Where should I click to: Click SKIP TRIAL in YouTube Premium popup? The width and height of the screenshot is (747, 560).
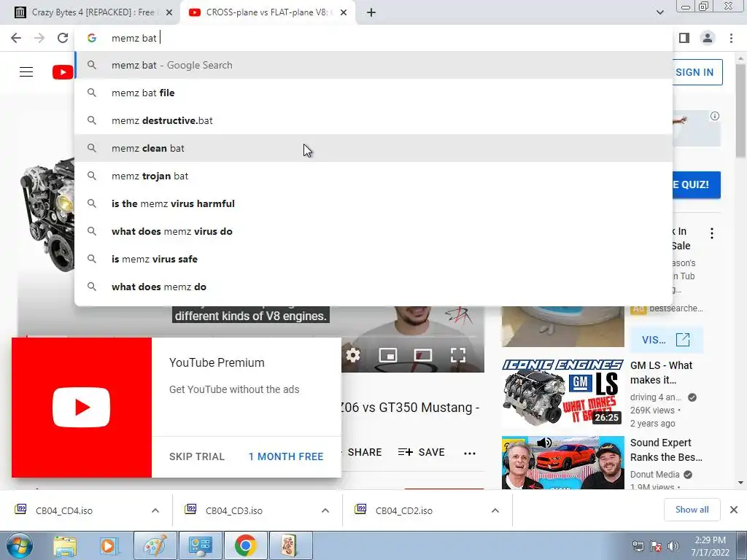tap(197, 456)
